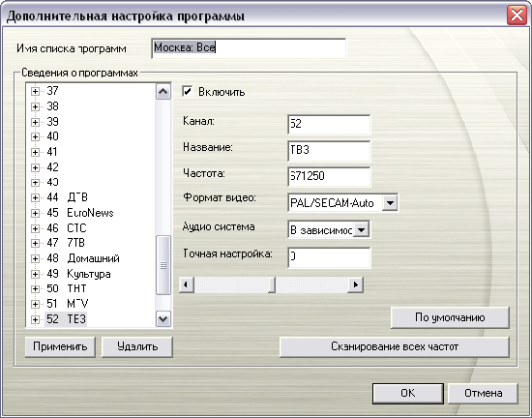Click the program list scrollbar thumb

pos(163,265)
